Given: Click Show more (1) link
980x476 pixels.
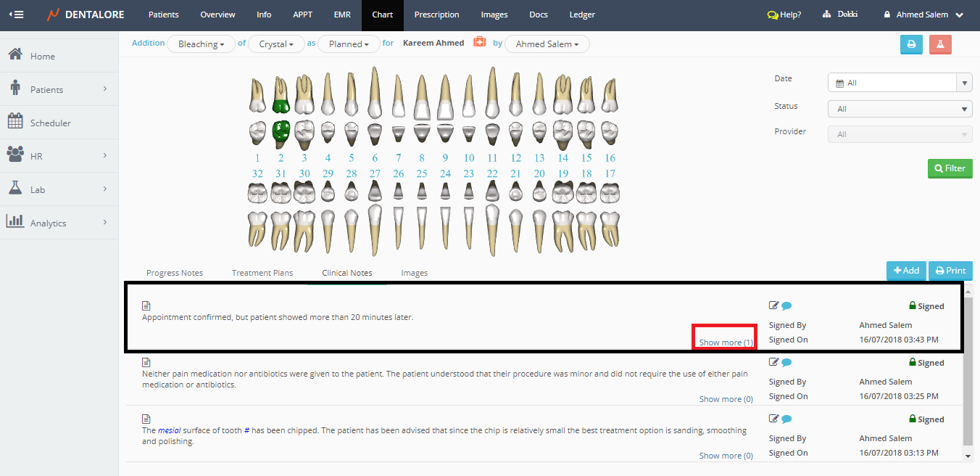Looking at the screenshot, I should 726,342.
